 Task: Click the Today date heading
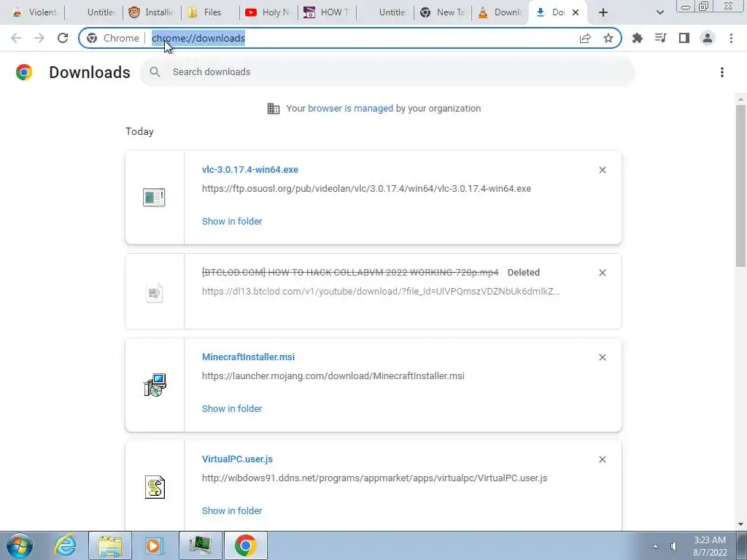(x=139, y=131)
